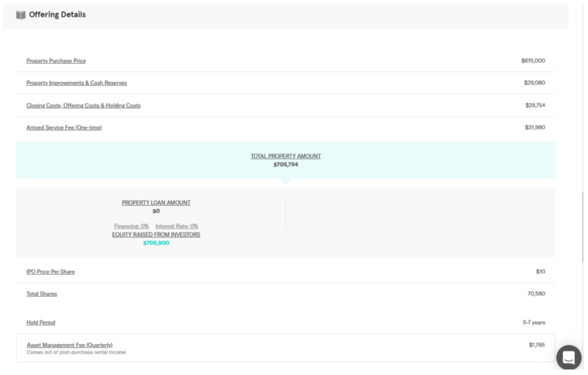588x375 pixels.
Task: Click 'Comes out of post-purchase rental income' note
Action: tap(76, 352)
